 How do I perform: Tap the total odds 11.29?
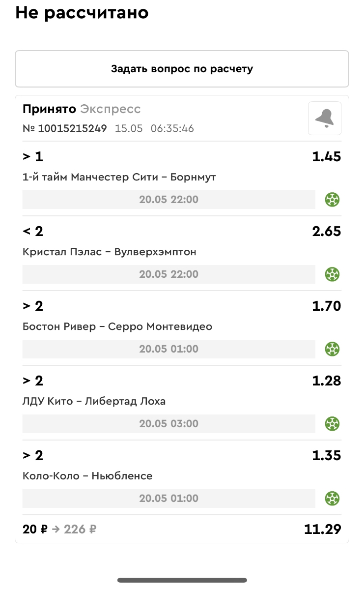[322, 530]
